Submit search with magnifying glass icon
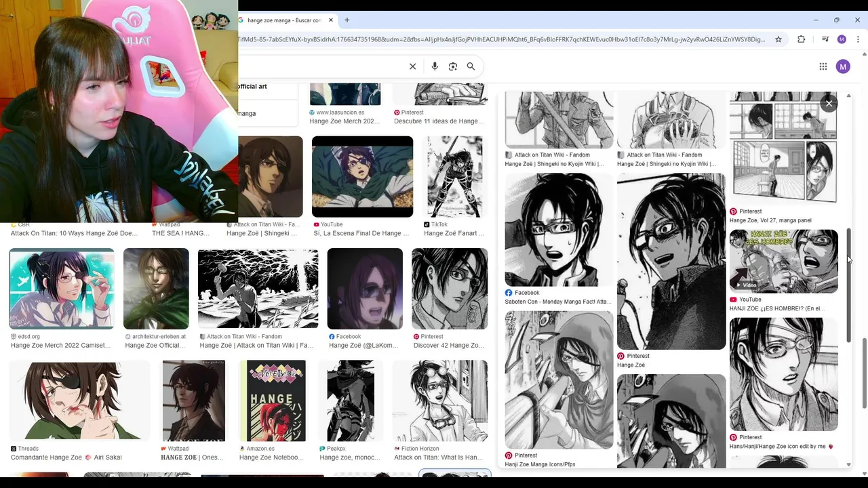Screen dimensions: 868x488 [x=471, y=66]
